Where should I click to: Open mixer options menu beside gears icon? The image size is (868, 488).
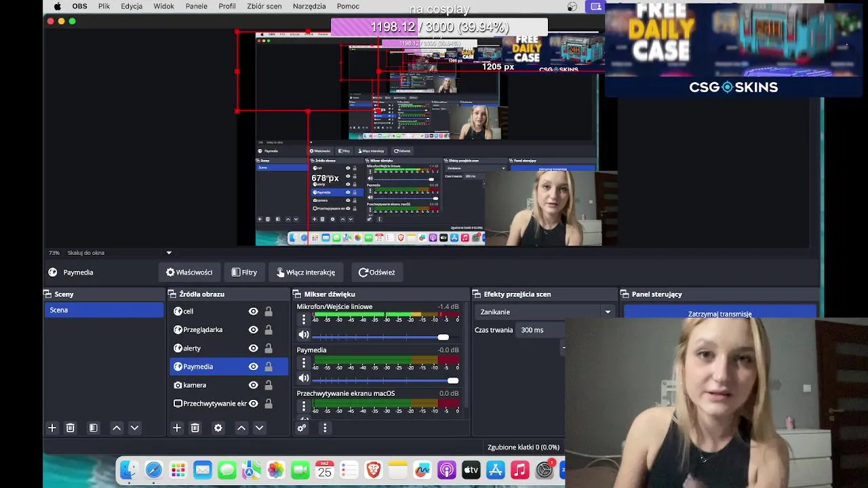pyautogui.click(x=325, y=428)
